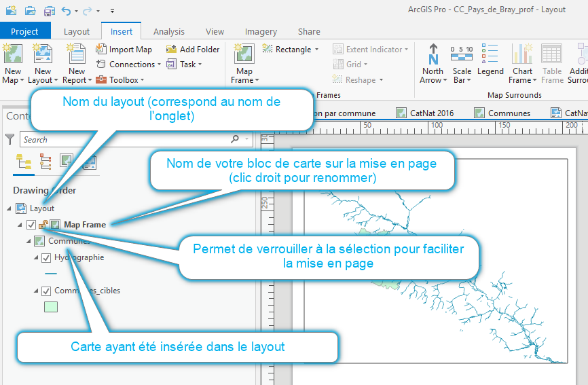Collapse the Hydrographie layer node
Screen dimensions: 588x385
coord(36,258)
